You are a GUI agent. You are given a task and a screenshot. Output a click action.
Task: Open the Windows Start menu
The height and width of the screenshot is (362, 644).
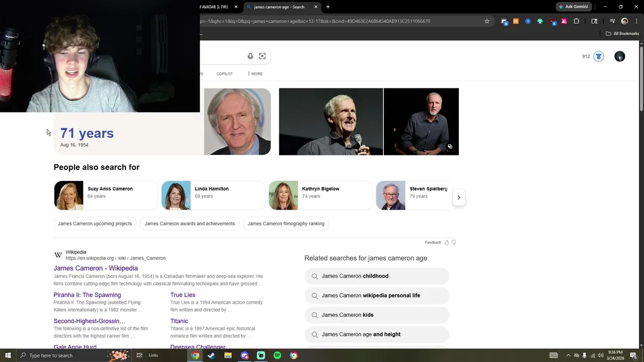[8, 355]
